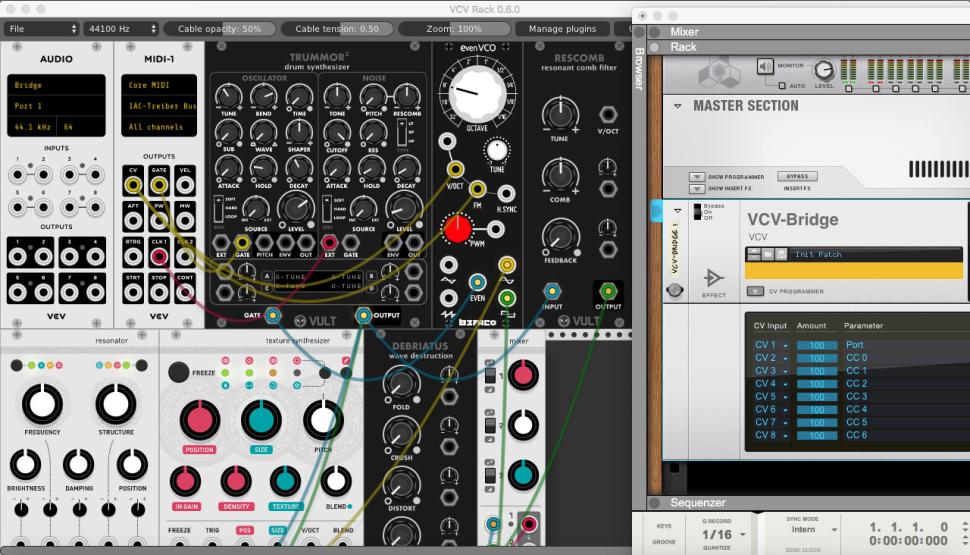Click the BYPASS insert FX button
The height and width of the screenshot is (555, 970).
796,176
